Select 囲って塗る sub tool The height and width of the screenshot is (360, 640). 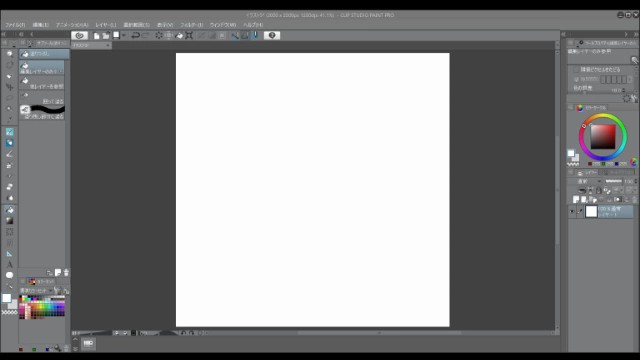(42, 98)
